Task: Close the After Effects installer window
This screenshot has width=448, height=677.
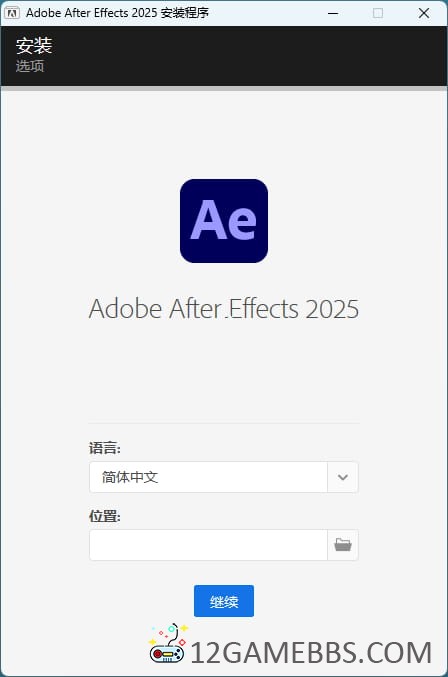Action: [x=424, y=13]
